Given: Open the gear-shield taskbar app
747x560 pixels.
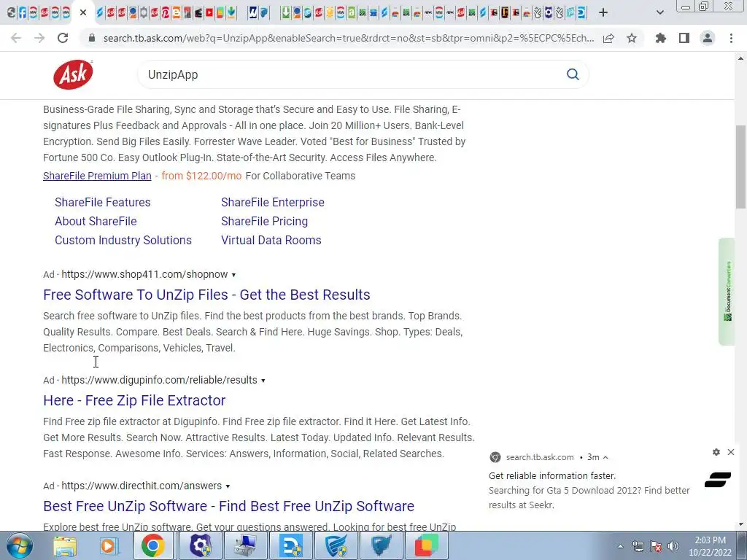Looking at the screenshot, I should pos(200,545).
